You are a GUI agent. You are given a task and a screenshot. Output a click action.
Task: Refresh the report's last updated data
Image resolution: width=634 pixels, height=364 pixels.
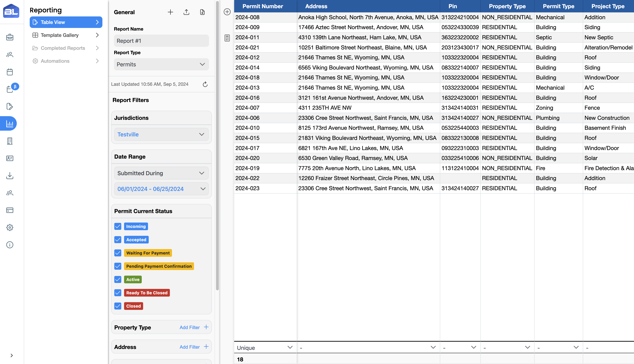205,84
